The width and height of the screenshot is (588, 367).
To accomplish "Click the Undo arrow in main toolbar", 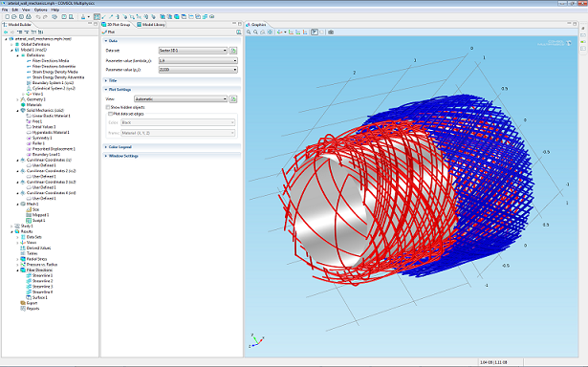I will click(x=38, y=17).
